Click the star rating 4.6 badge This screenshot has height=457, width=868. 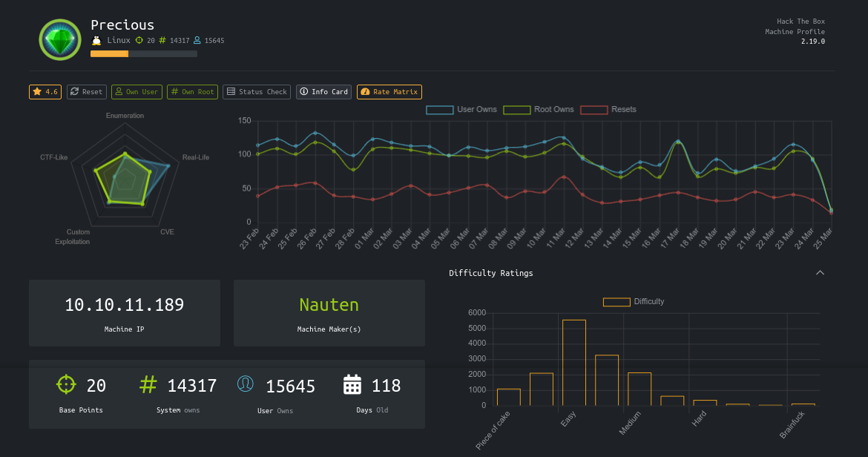click(x=45, y=92)
